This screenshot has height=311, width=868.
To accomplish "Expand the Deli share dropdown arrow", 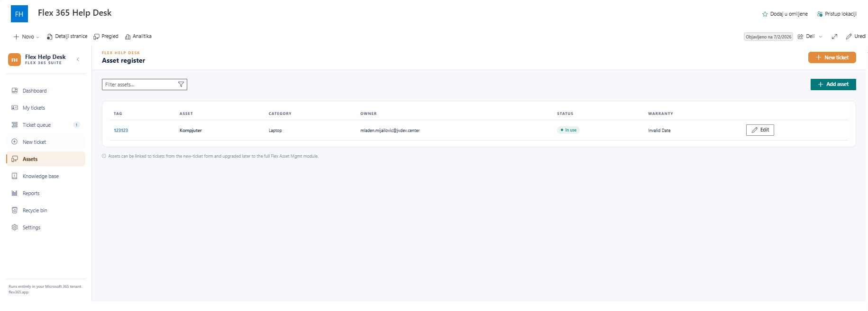I will [x=821, y=37].
